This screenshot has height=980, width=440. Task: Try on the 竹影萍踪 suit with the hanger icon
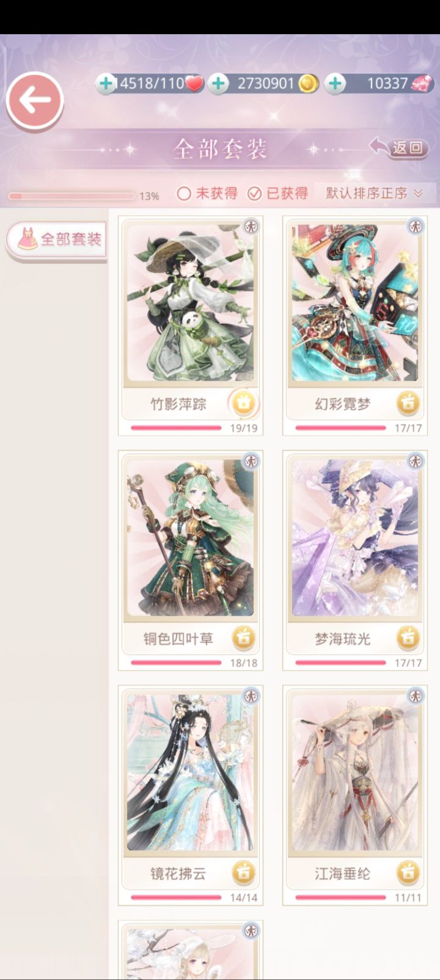click(243, 403)
